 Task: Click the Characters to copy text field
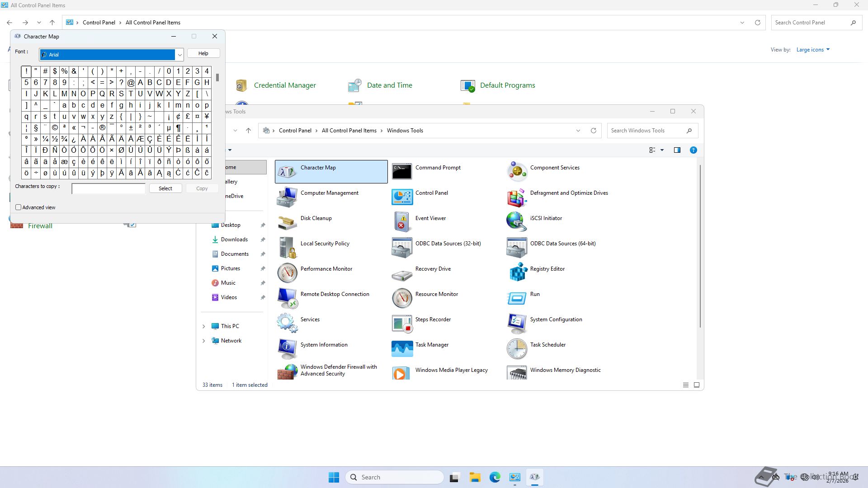[108, 188]
